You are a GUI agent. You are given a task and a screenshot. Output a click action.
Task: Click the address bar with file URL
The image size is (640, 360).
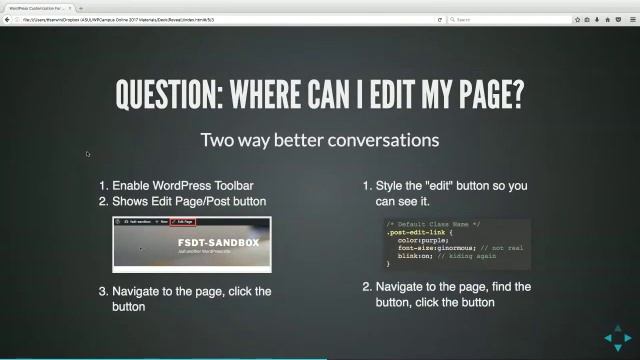click(x=229, y=20)
